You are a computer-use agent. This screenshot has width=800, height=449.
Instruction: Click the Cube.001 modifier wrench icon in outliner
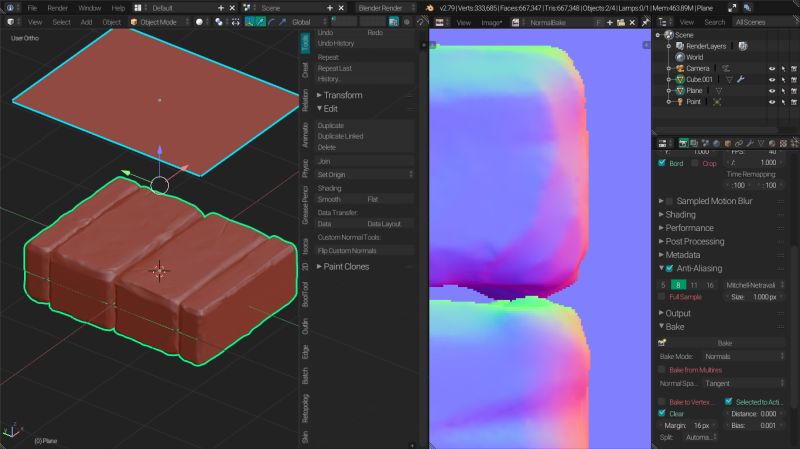click(x=740, y=79)
